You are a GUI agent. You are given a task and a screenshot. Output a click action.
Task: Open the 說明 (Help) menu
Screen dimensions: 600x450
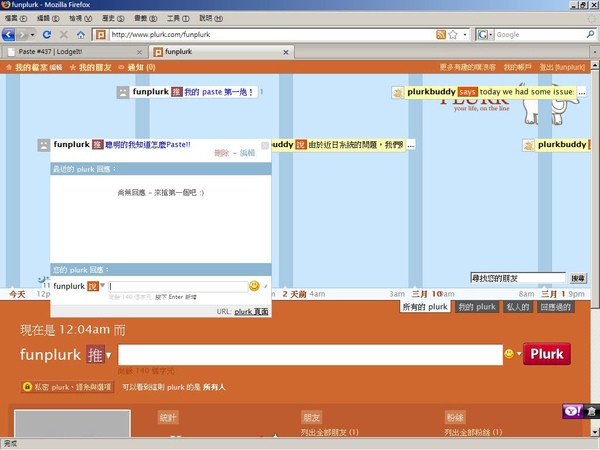[x=211, y=18]
